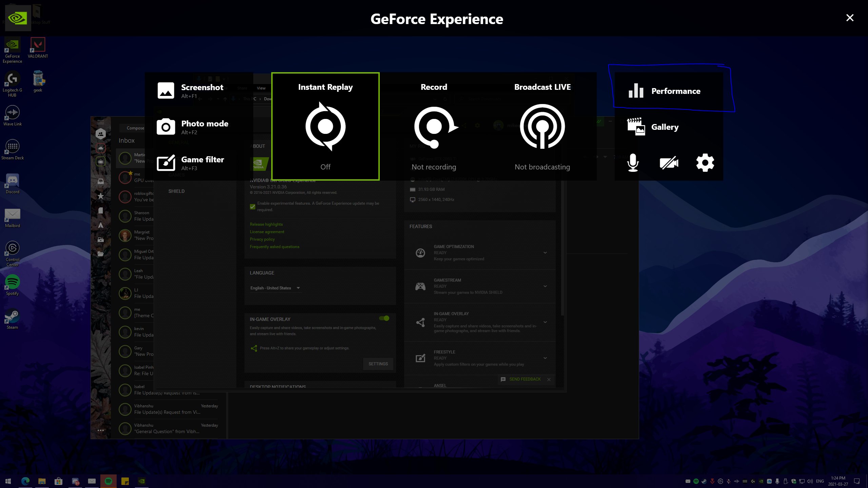Toggle the microphone in the overlay
The width and height of the screenshot is (868, 488).
[633, 163]
